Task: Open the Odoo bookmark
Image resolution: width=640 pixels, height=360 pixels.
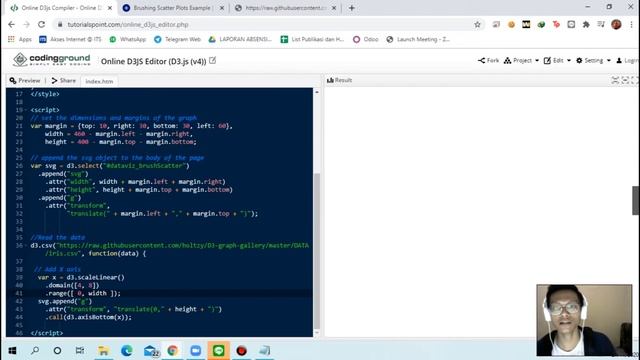Action: coord(365,39)
